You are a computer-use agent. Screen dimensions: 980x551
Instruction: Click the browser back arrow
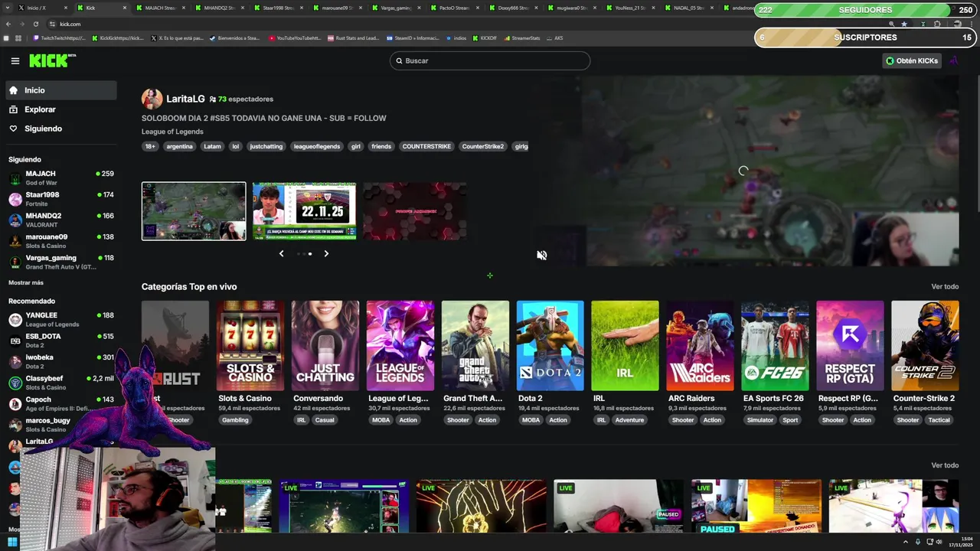(8, 24)
